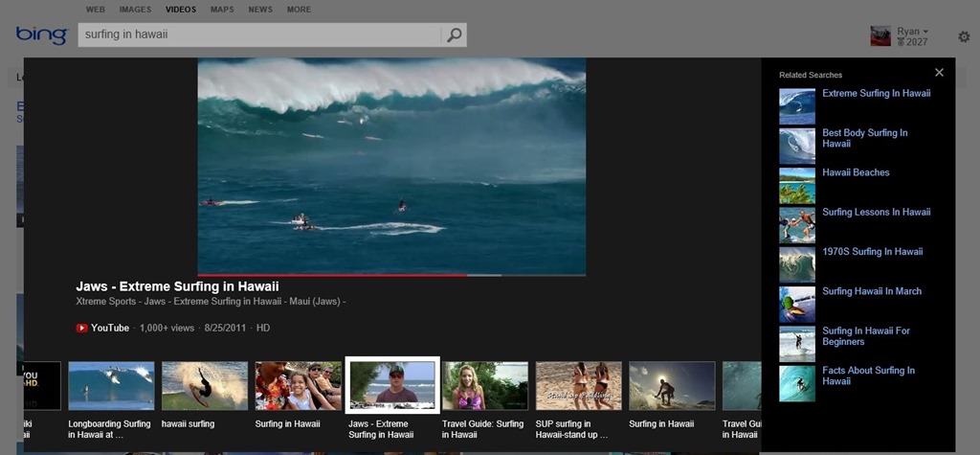Click the 'surfing in hawaii' search box
This screenshot has height=455, width=980.
click(258, 35)
